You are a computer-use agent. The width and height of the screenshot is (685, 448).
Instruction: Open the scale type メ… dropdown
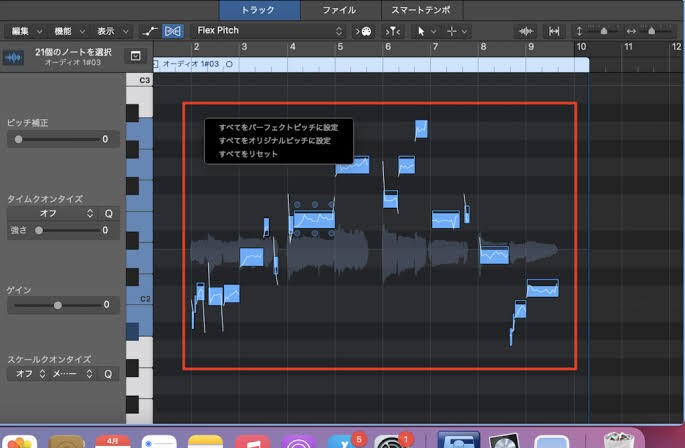(72, 374)
